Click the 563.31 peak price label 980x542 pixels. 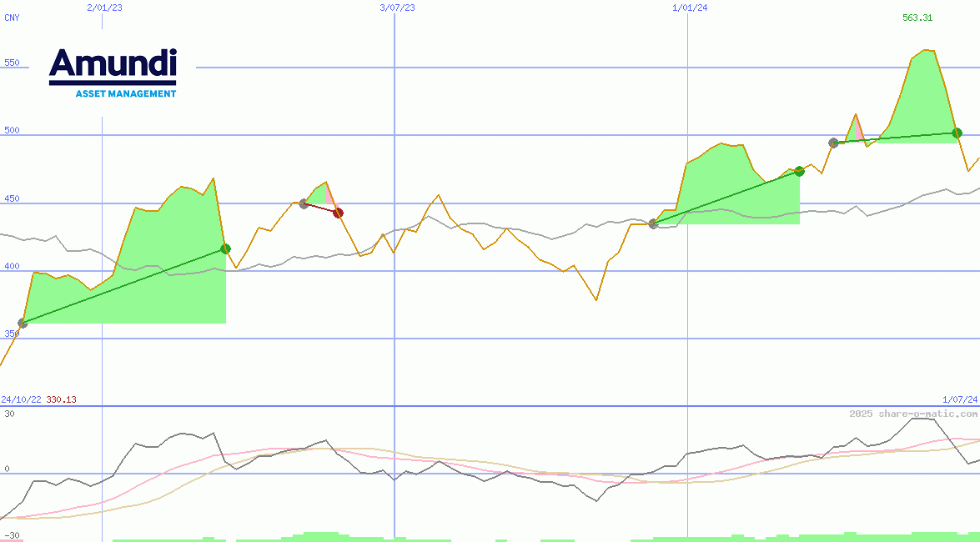point(917,18)
